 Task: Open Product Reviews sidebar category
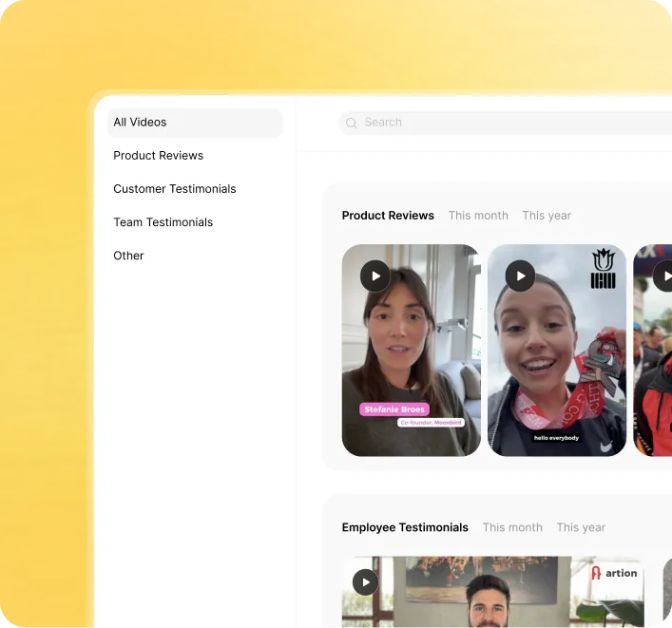coord(158,156)
